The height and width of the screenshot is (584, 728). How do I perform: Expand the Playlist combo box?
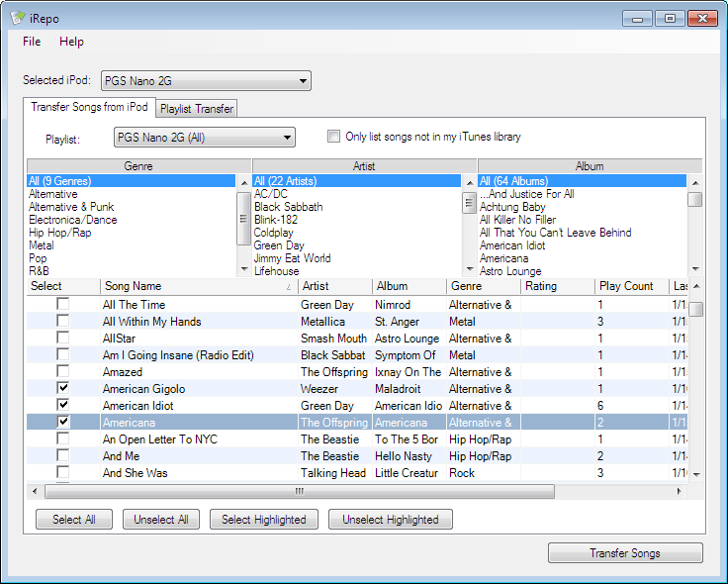tap(205, 138)
